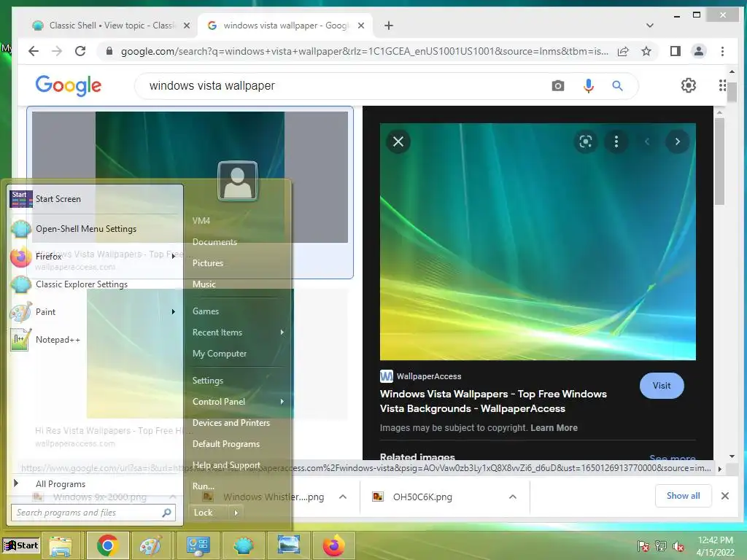
Task: Click the blue magnifier search button
Action: coord(617,86)
